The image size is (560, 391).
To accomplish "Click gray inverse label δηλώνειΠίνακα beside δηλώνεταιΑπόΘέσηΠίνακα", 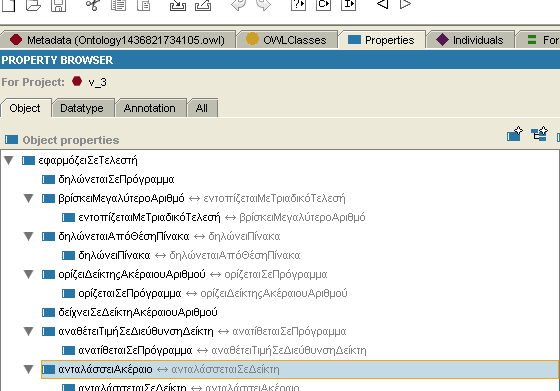I will [244, 236].
